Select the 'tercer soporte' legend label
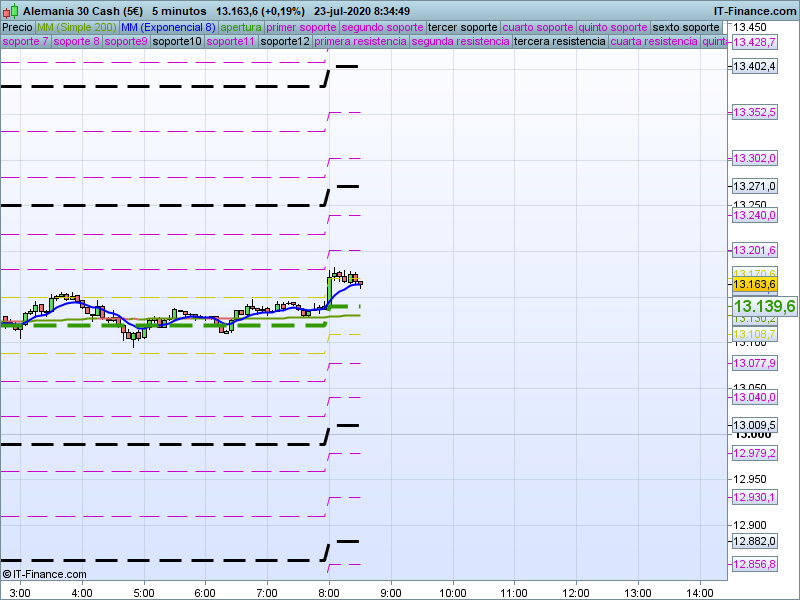The height and width of the screenshot is (600, 800). click(x=462, y=27)
